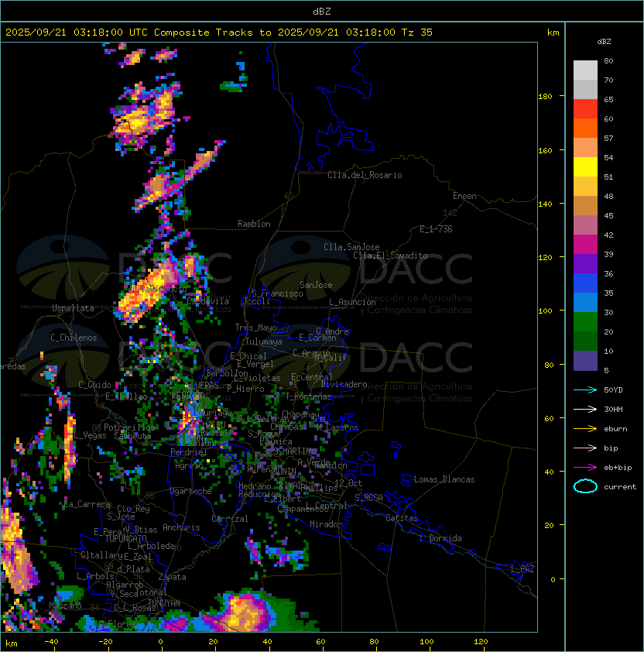The height and width of the screenshot is (652, 644).
Task: Select the 54 dBZ yellow color swatch
Action: pos(585,166)
